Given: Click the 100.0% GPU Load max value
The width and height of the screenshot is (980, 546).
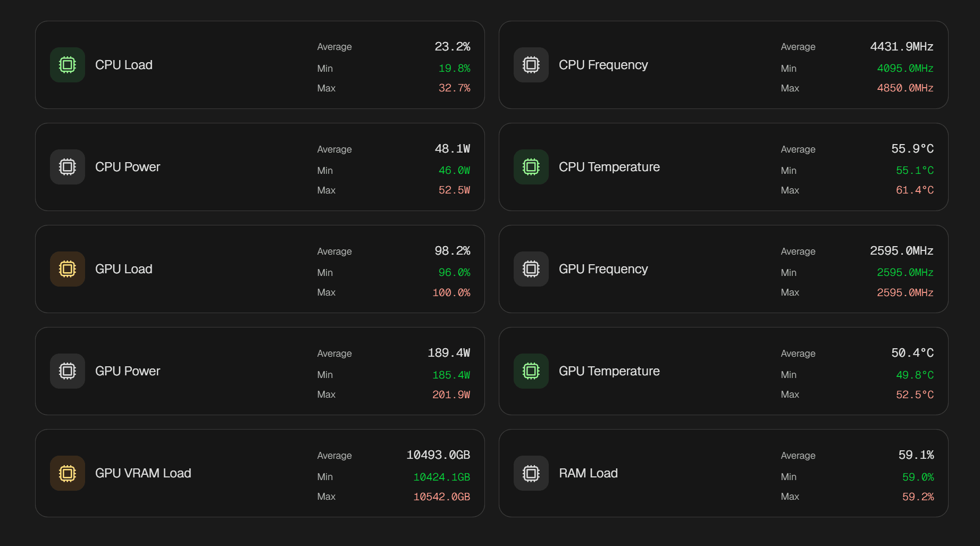Looking at the screenshot, I should (451, 293).
